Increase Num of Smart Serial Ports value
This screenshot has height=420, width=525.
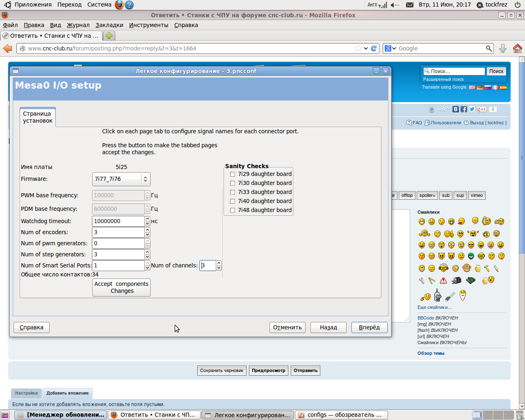147,263
